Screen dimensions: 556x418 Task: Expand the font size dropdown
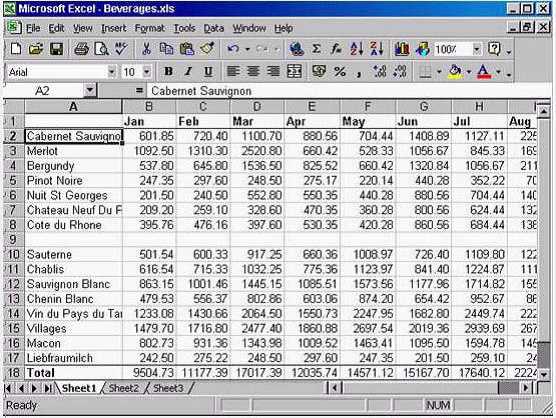tap(147, 72)
